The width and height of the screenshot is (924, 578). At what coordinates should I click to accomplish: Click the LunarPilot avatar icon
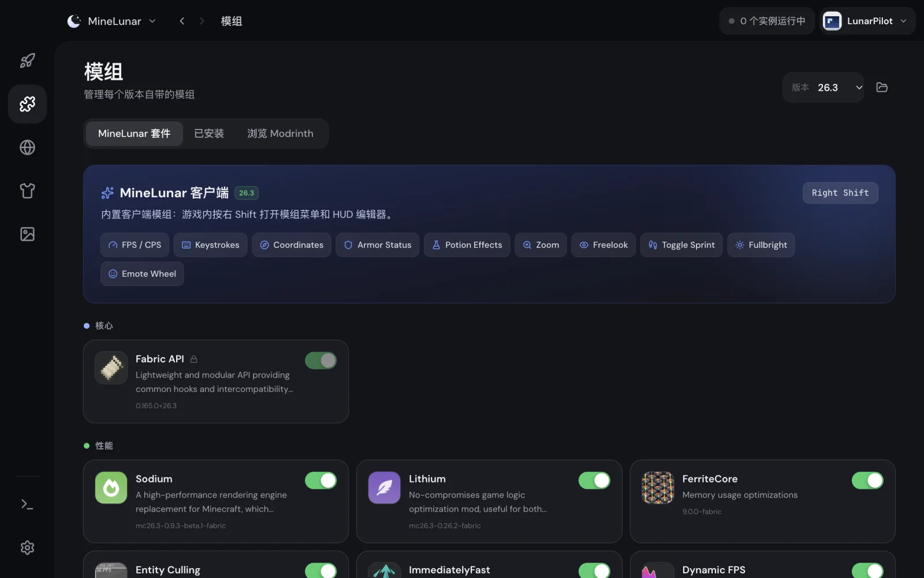click(832, 21)
